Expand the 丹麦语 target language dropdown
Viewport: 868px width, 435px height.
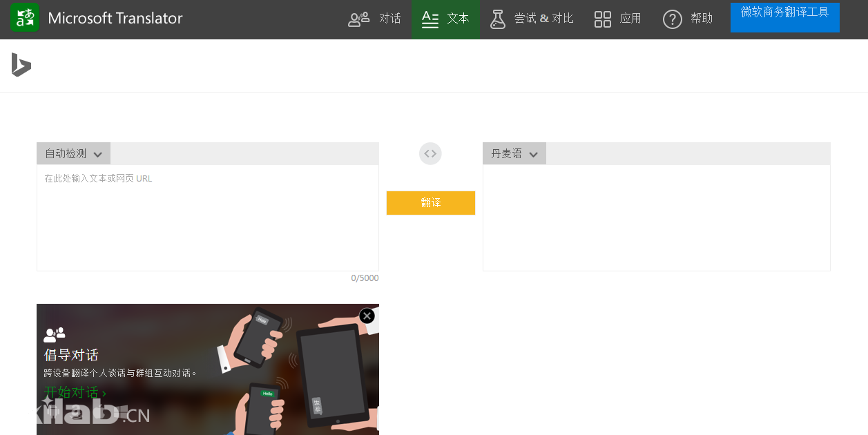click(514, 153)
